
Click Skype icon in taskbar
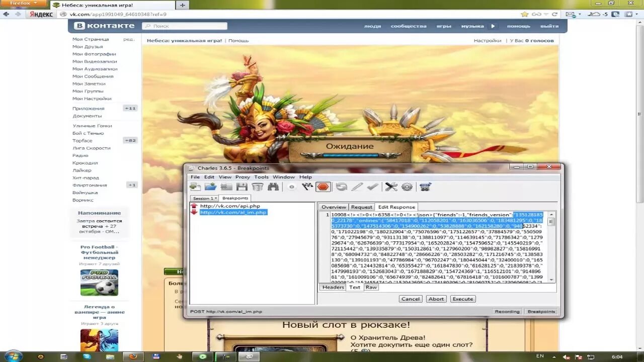pyautogui.click(x=87, y=356)
